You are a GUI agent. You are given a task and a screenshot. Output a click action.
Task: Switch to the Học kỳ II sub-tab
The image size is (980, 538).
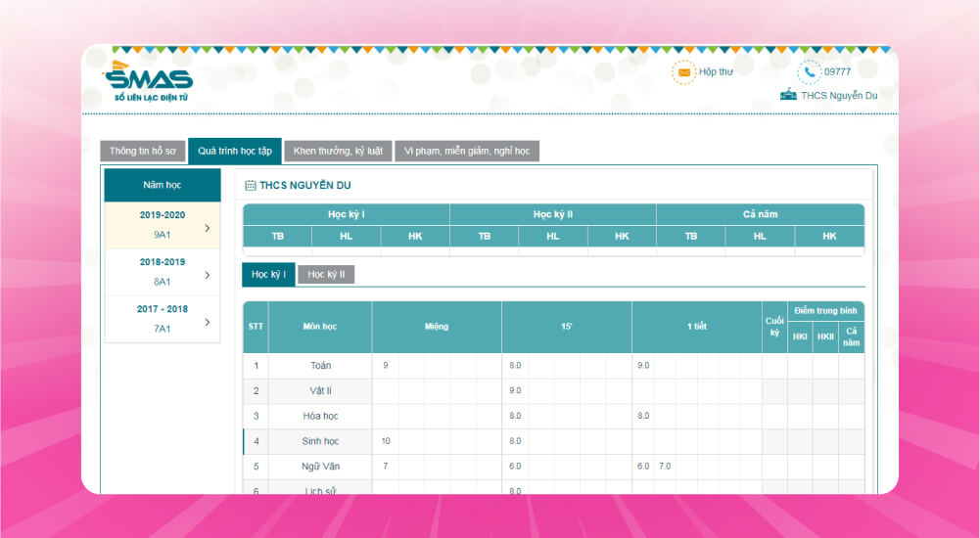[326, 274]
